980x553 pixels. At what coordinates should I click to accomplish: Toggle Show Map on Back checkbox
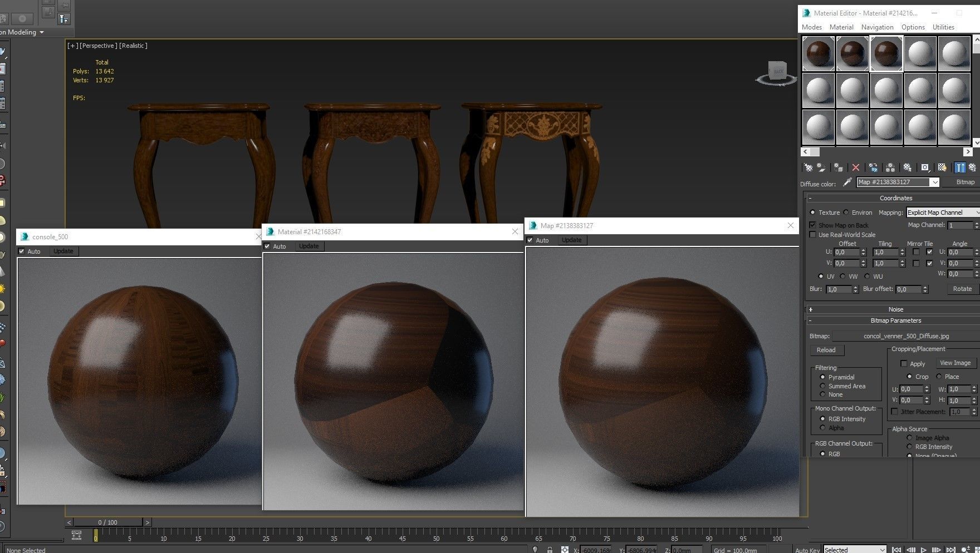point(812,225)
